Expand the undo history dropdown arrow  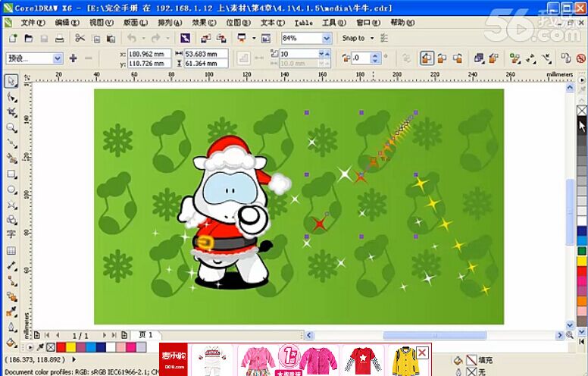click(x=143, y=38)
